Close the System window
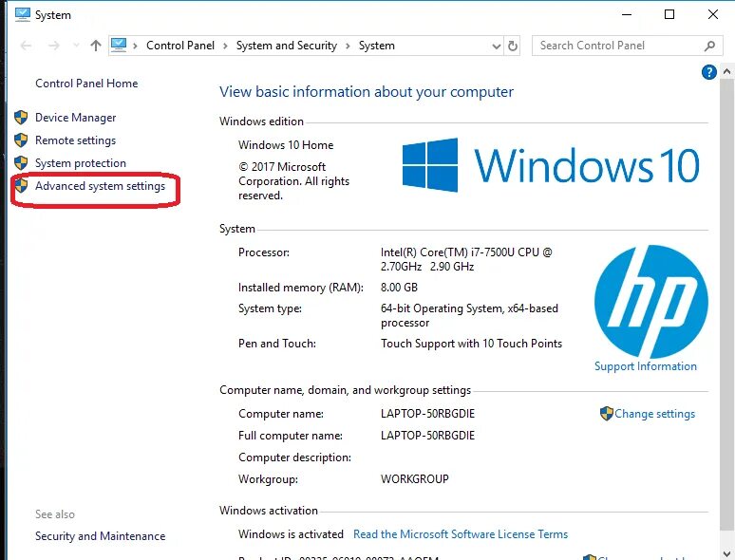Image resolution: width=735 pixels, height=560 pixels. [713, 14]
